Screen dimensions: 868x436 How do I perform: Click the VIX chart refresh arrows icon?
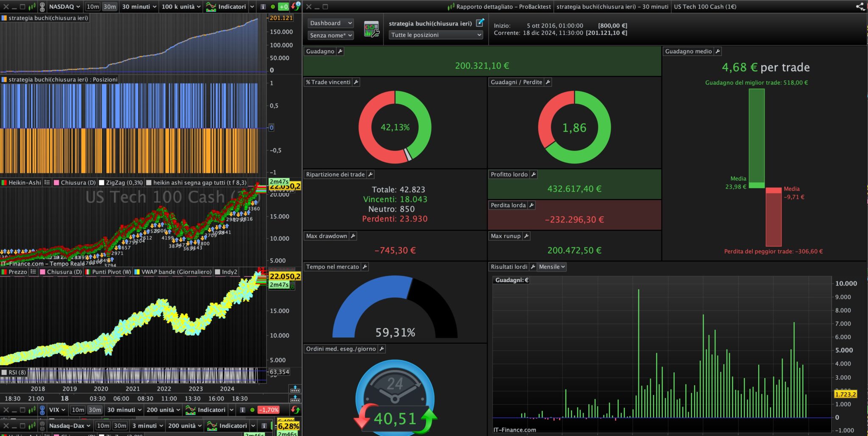tap(295, 410)
